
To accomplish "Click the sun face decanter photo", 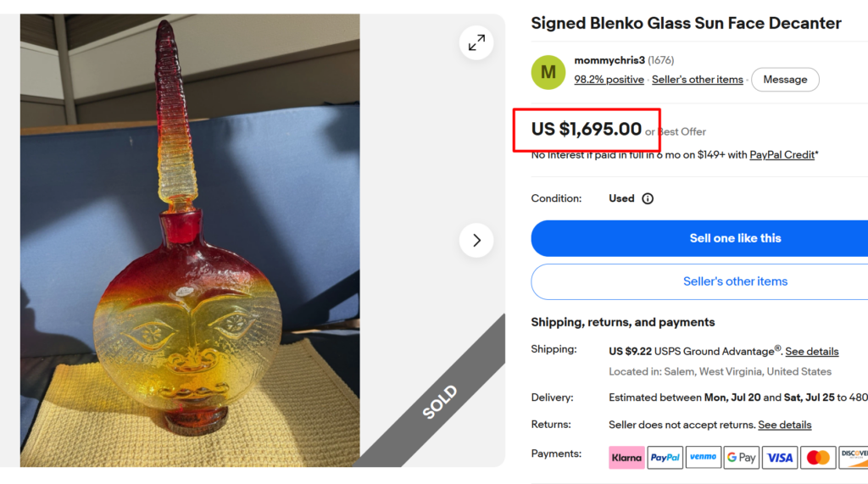I will tap(190, 241).
